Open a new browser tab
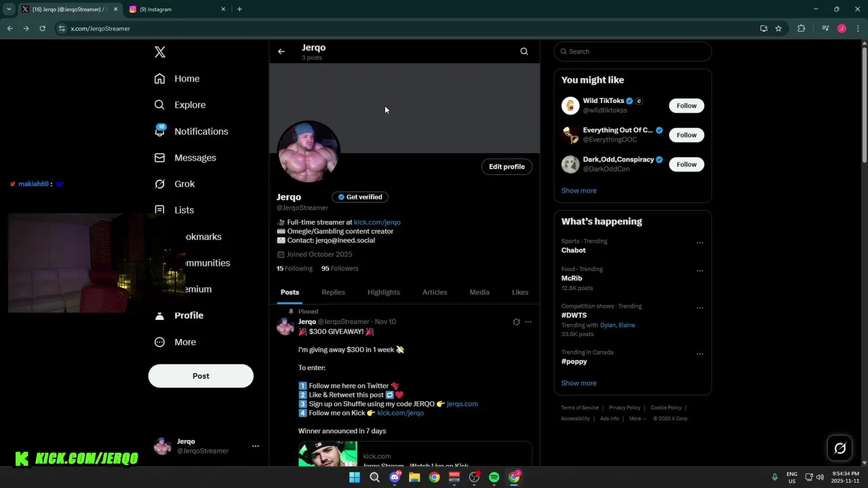The height and width of the screenshot is (488, 868). click(x=239, y=9)
